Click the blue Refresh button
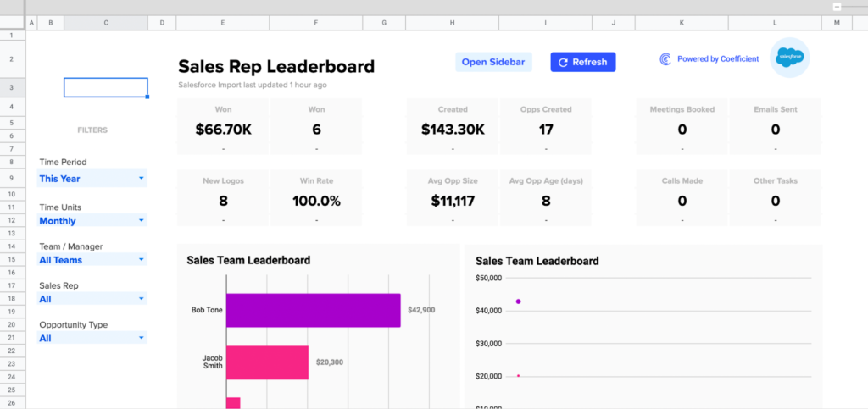This screenshot has width=868, height=409. click(583, 62)
